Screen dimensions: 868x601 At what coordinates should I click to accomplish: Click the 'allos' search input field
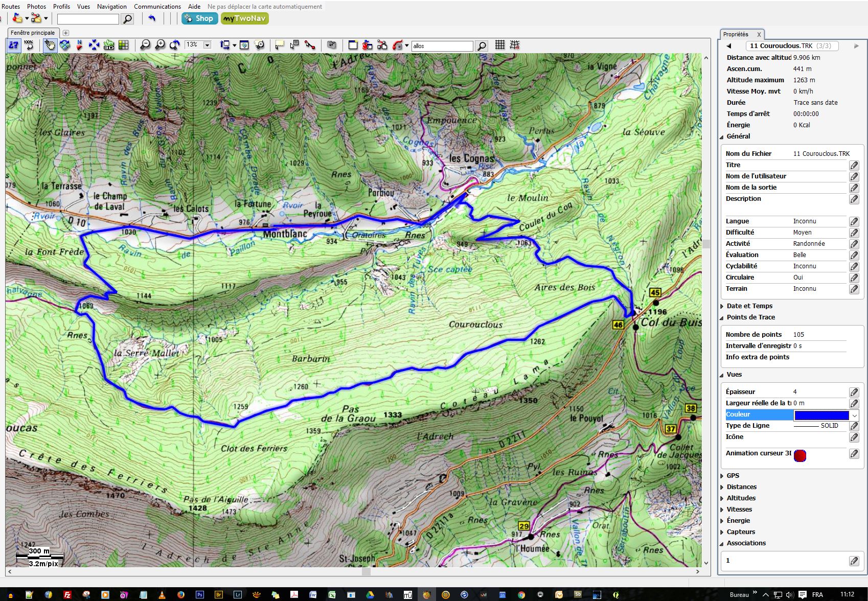(x=442, y=46)
